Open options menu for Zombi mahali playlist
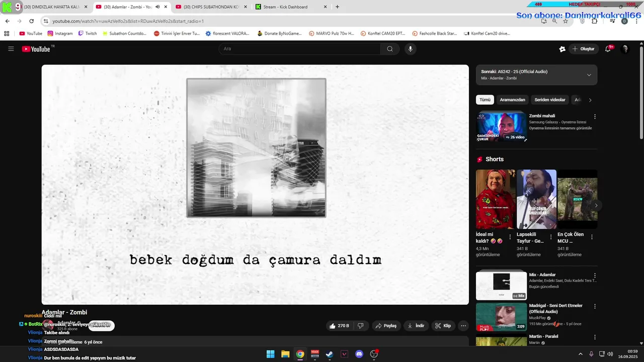The height and width of the screenshot is (362, 644). coord(595,117)
